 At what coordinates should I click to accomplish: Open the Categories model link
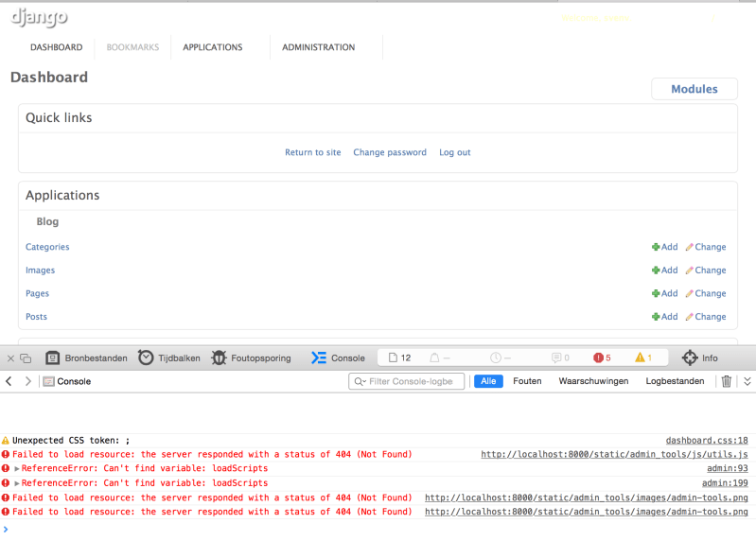point(47,247)
